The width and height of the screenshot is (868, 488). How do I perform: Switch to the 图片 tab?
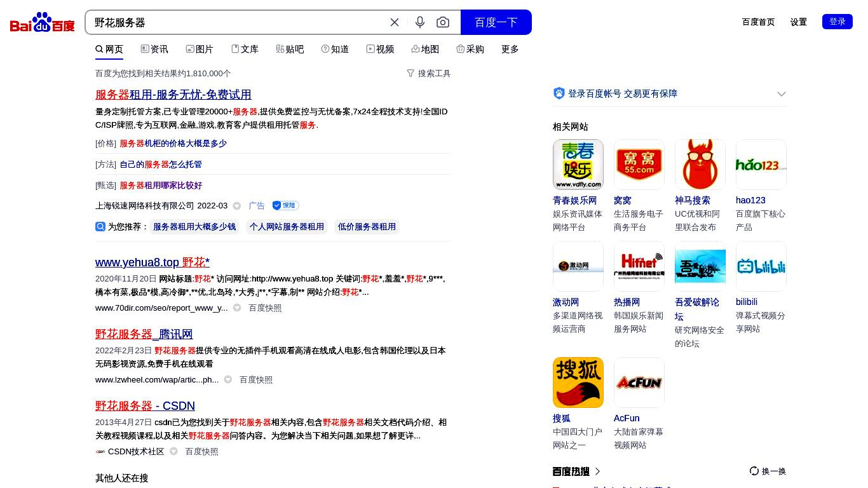[200, 49]
